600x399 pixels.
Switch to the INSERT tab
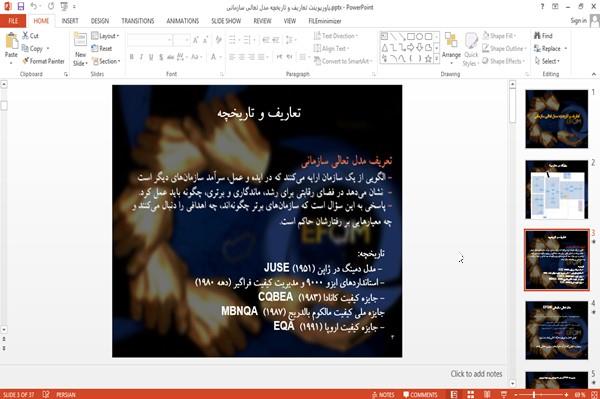[x=70, y=21]
